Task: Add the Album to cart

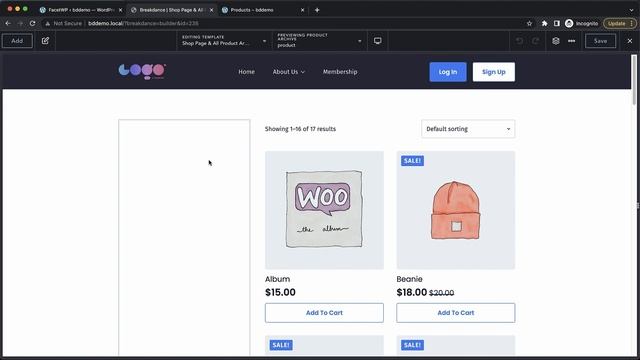Action: 324,313
